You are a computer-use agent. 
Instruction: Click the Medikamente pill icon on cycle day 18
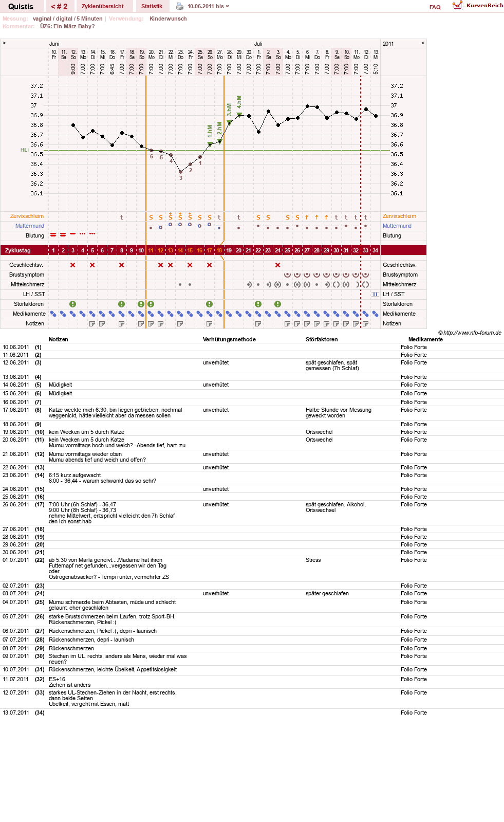click(x=219, y=314)
